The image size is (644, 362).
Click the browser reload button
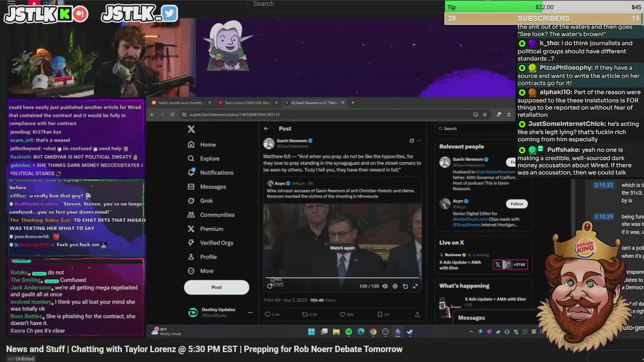[172, 115]
